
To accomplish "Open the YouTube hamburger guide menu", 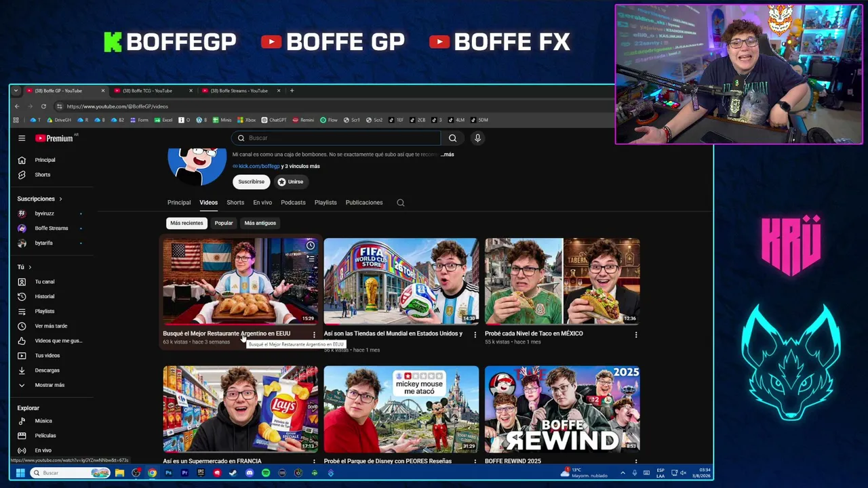I will 22,138.
